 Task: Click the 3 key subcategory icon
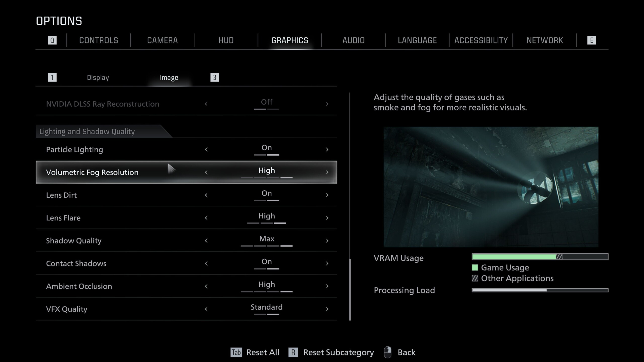pos(215,77)
